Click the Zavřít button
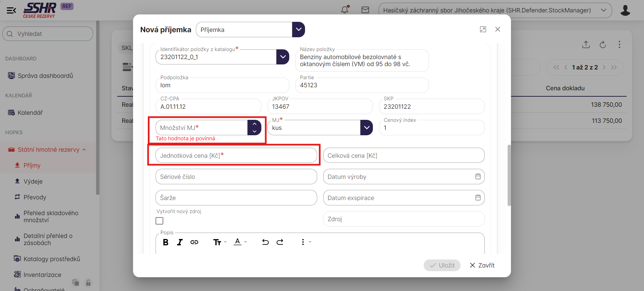 482,265
